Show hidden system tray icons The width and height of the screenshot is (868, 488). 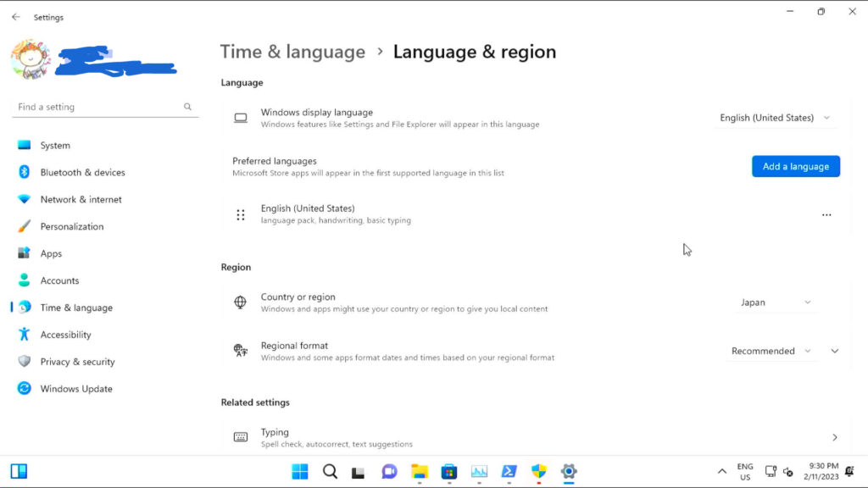click(x=722, y=471)
